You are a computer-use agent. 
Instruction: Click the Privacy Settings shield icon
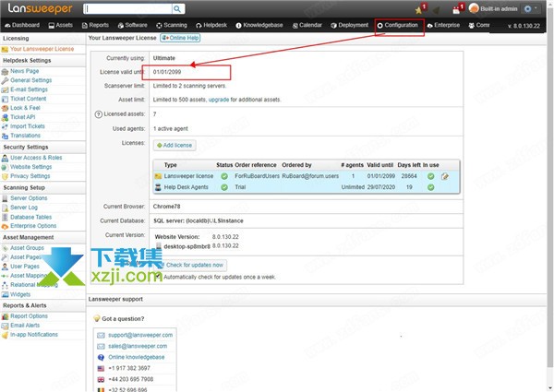[5, 176]
